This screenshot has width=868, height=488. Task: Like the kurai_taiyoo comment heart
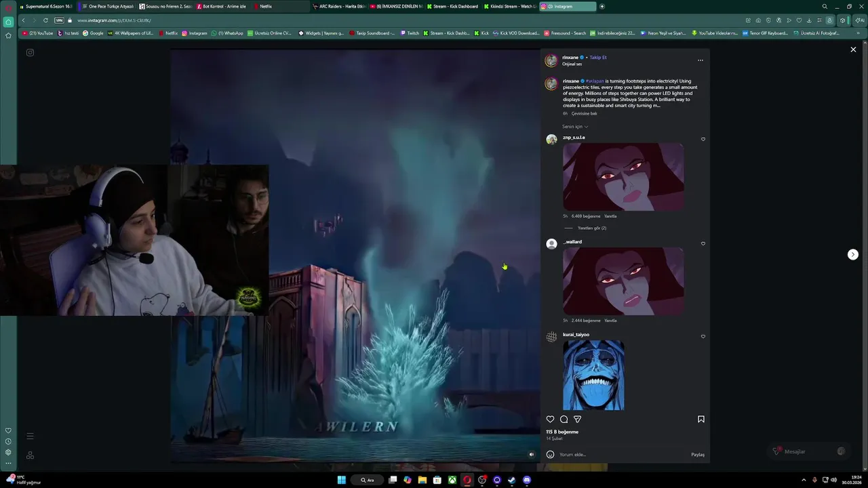703,336
